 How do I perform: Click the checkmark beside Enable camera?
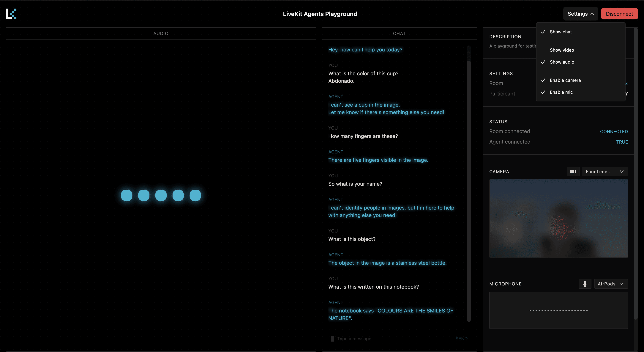543,80
